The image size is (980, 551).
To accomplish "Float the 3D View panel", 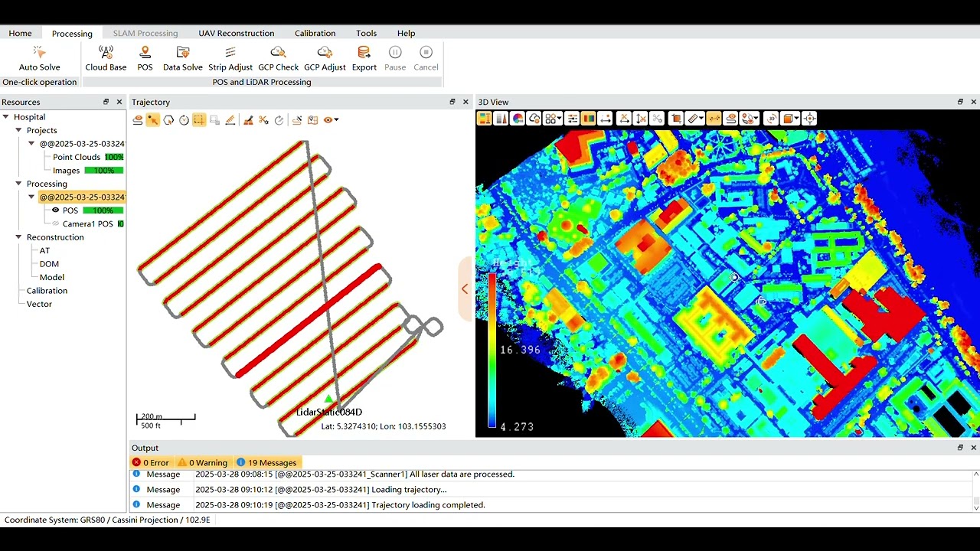I will point(960,102).
